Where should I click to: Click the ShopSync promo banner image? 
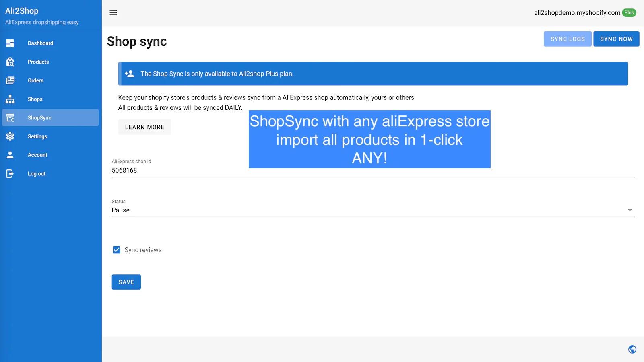369,139
